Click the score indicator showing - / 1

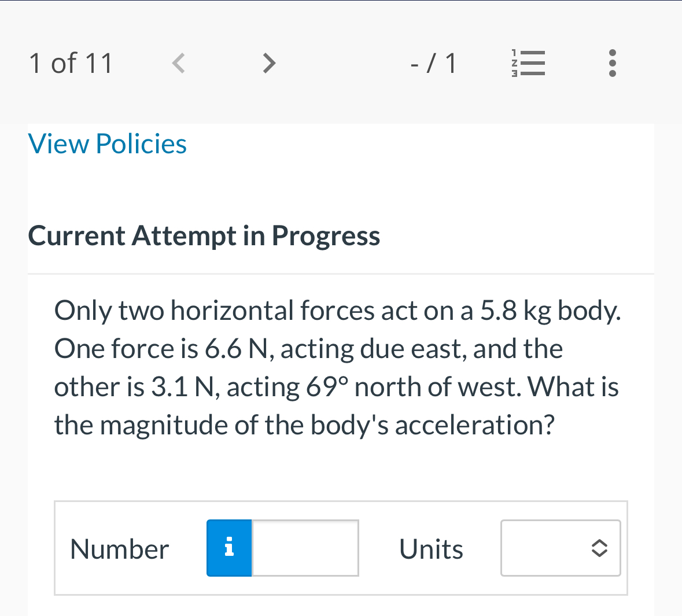(x=433, y=63)
